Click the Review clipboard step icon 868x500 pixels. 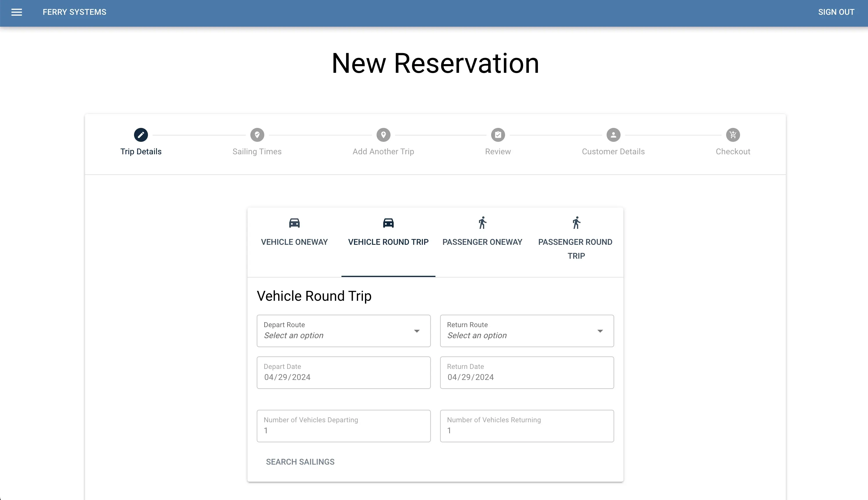(x=498, y=135)
